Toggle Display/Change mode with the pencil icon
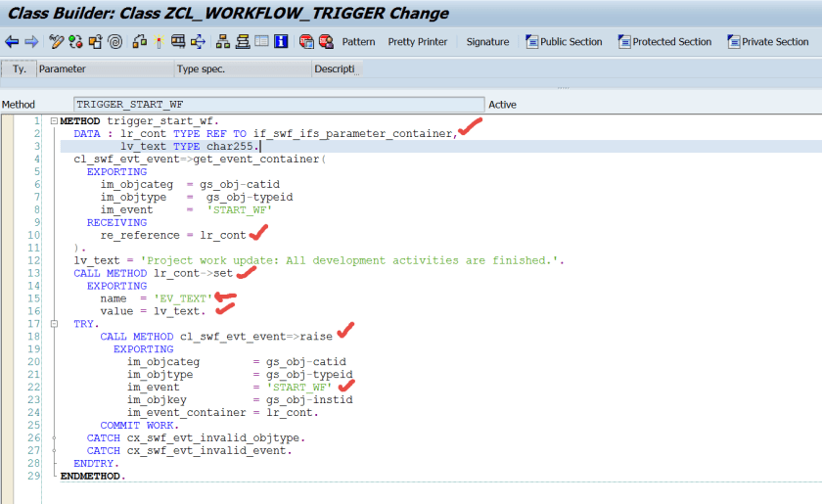The width and height of the screenshot is (822, 504). pos(56,42)
